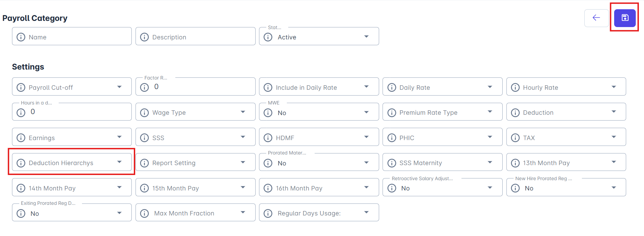
Task: Click info icon beside Description field
Action: [144, 37]
